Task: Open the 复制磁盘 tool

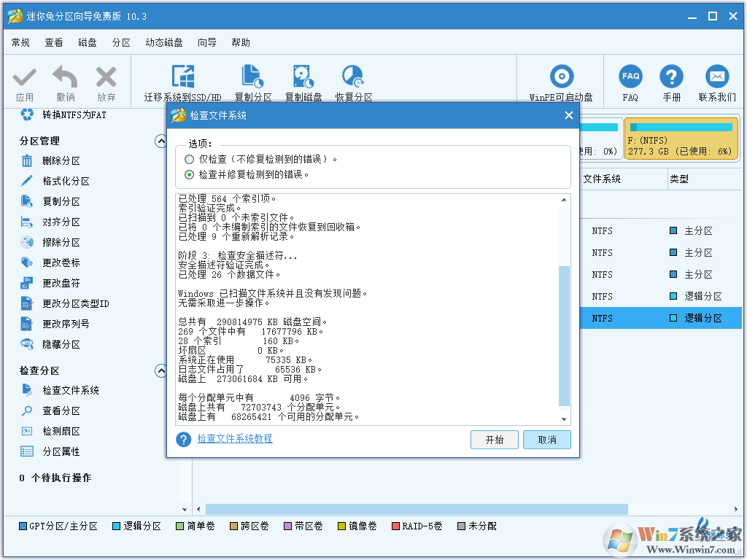Action: point(303,77)
